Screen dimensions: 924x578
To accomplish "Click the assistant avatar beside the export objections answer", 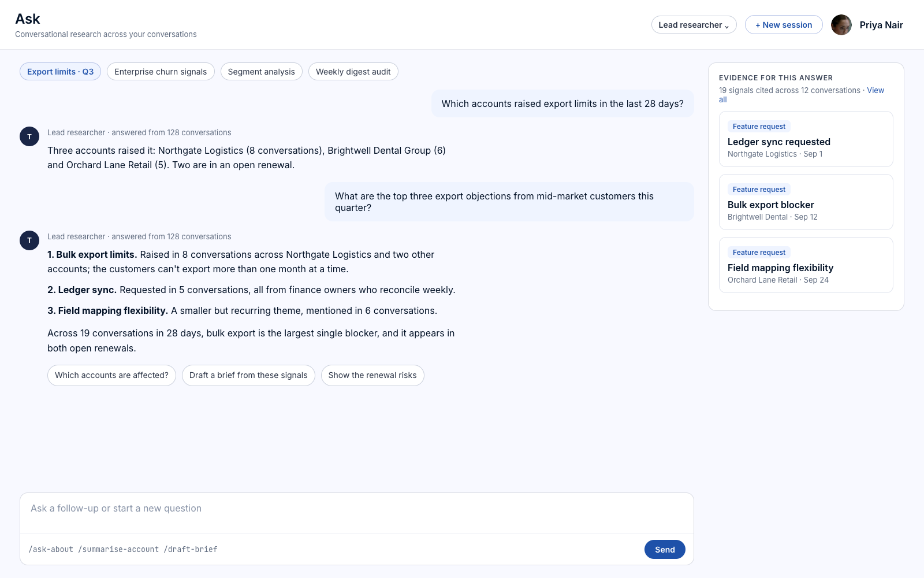I will click(x=29, y=240).
